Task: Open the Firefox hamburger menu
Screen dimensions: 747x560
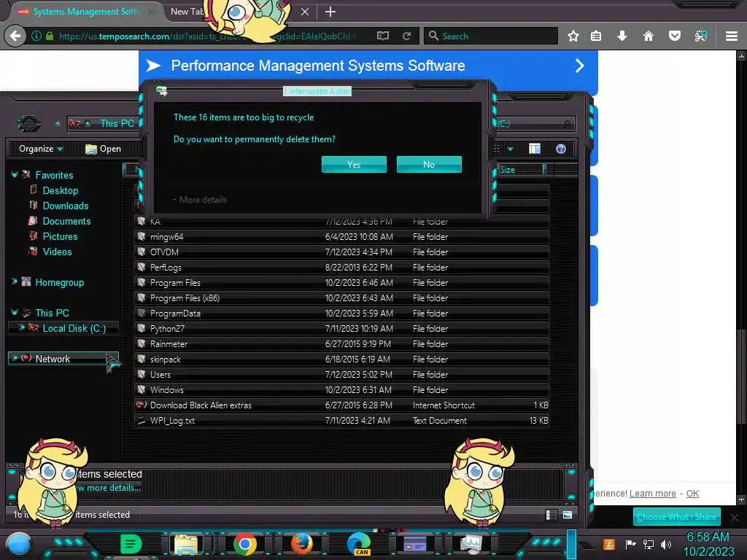Action: pyautogui.click(x=731, y=36)
